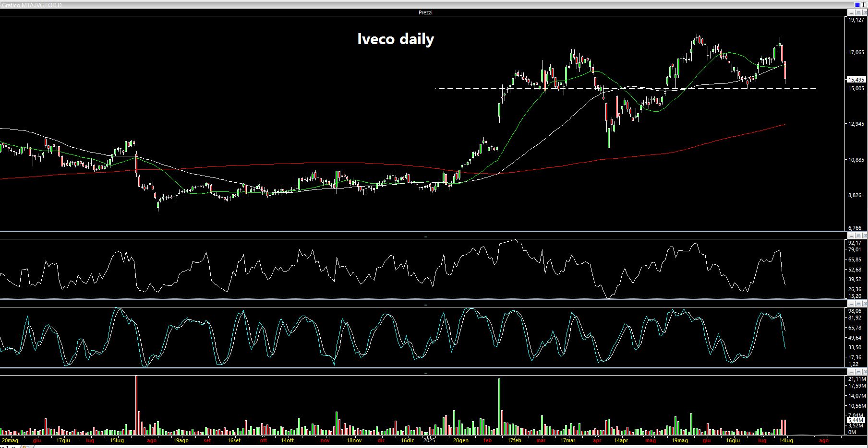Click the splitter grip above the stochastic panel

point(425,305)
